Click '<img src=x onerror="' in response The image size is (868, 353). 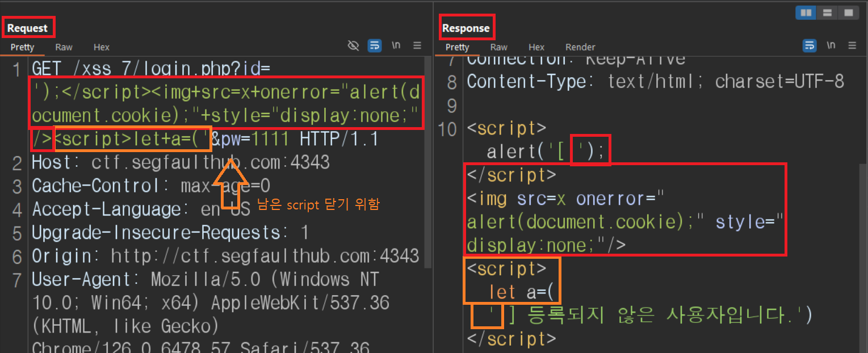point(565,199)
